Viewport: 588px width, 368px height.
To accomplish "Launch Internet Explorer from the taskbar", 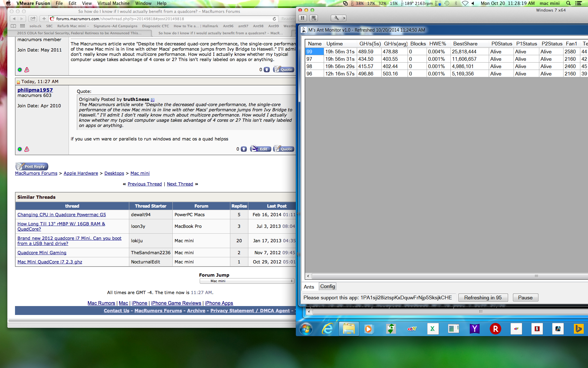I will pyautogui.click(x=328, y=329).
